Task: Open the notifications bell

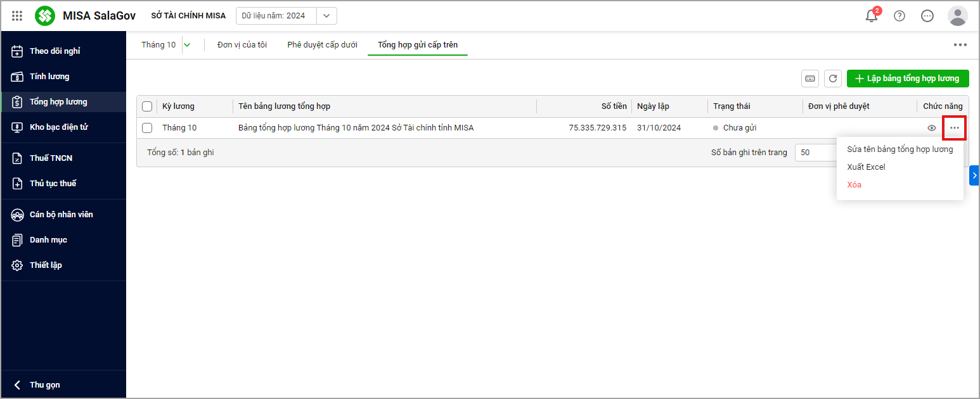Action: [872, 16]
